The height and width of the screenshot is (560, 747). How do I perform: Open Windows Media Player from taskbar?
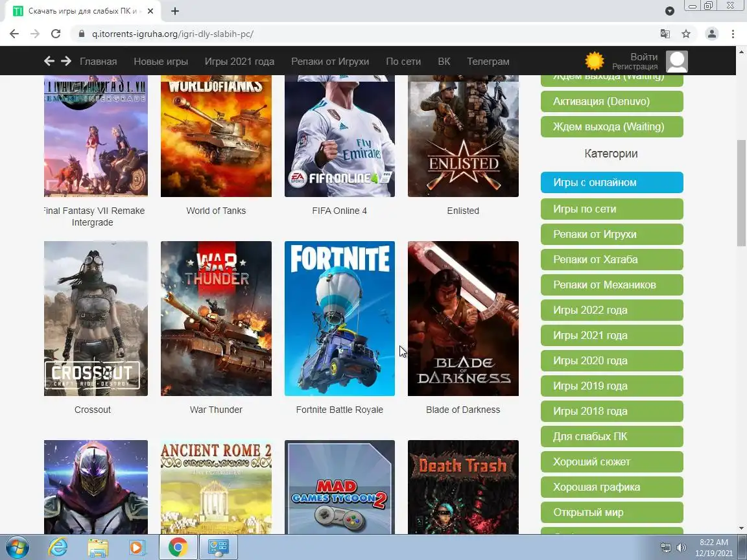137,547
